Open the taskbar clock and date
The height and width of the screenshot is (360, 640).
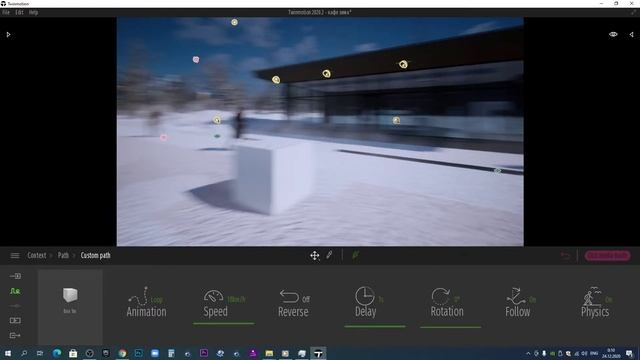tap(611, 353)
